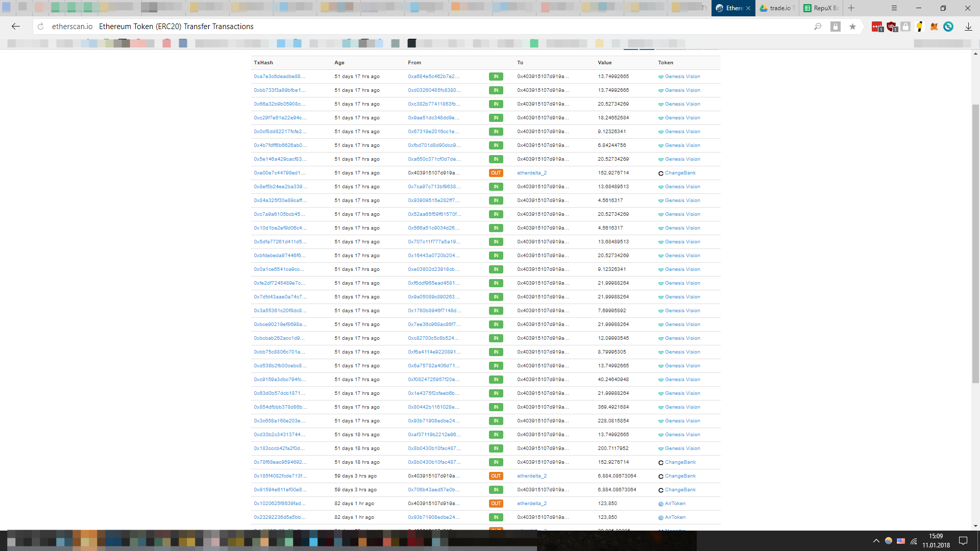This screenshot has width=980, height=551.
Task: Switch keyboard language via US flag icon
Action: (x=901, y=541)
